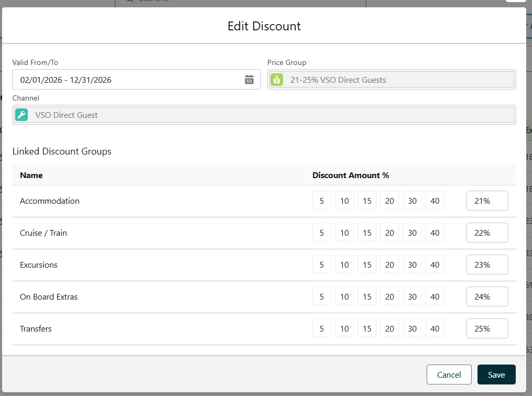Choose 40 for the Accommodation discount

pyautogui.click(x=435, y=201)
